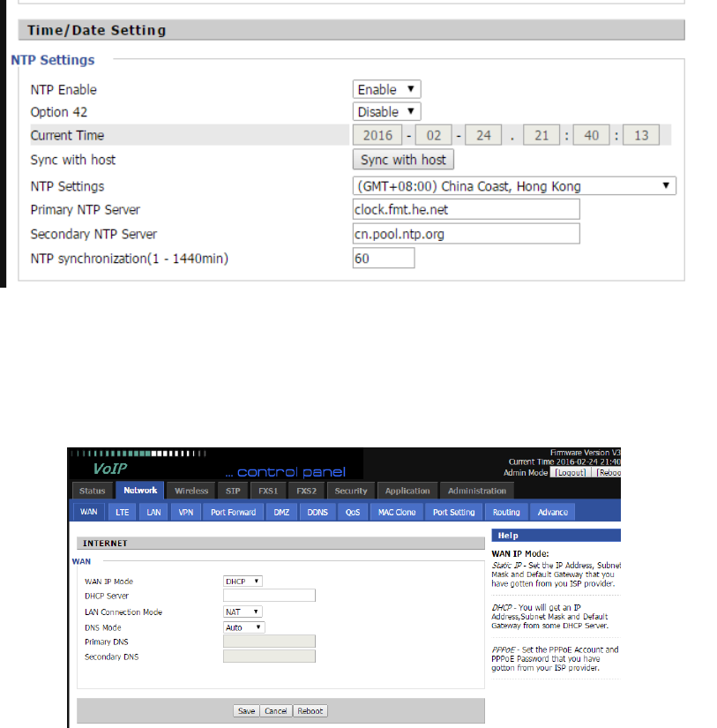
Task: Click the Logout link
Action: pyautogui.click(x=571, y=473)
